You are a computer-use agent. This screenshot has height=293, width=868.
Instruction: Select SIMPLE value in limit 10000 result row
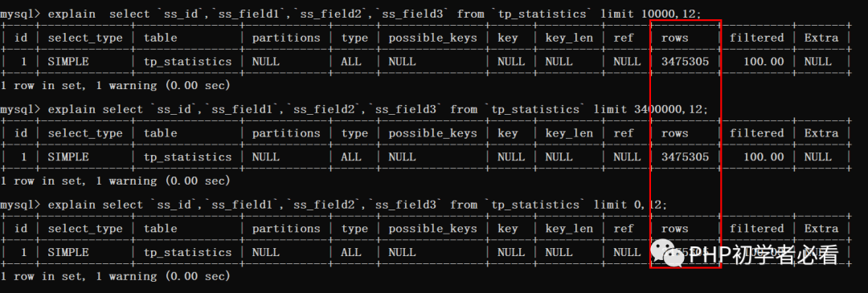pos(68,61)
